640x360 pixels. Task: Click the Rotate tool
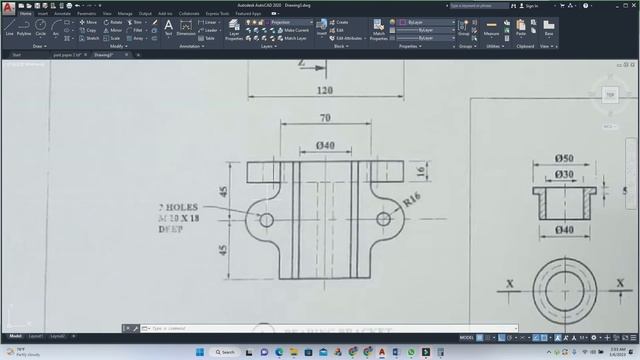click(x=113, y=22)
